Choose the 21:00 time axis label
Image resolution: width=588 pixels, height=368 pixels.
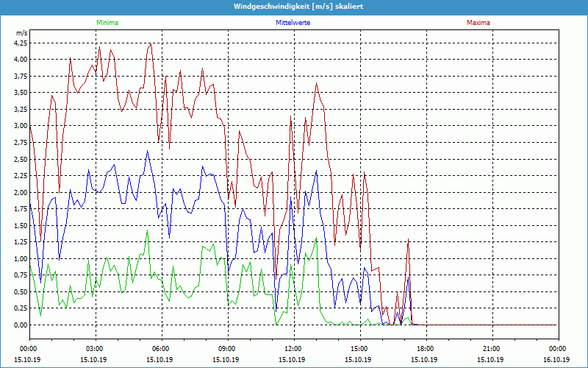point(492,349)
